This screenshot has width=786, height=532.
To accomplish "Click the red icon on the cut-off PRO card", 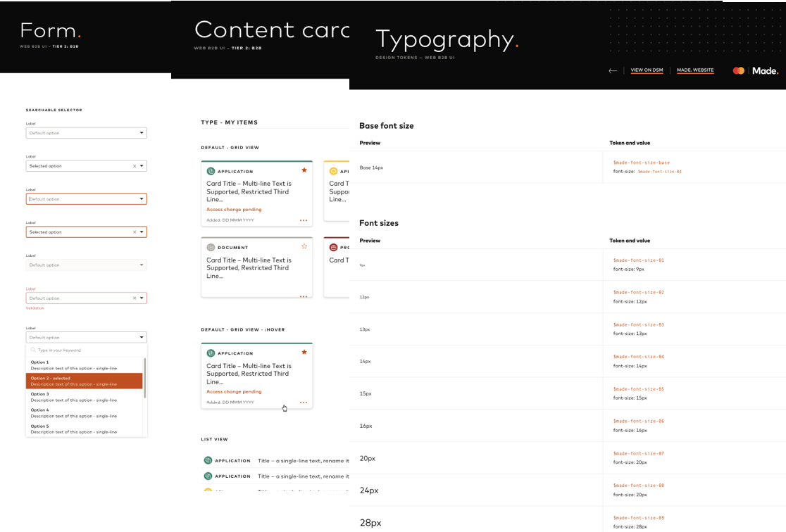I will [333, 248].
